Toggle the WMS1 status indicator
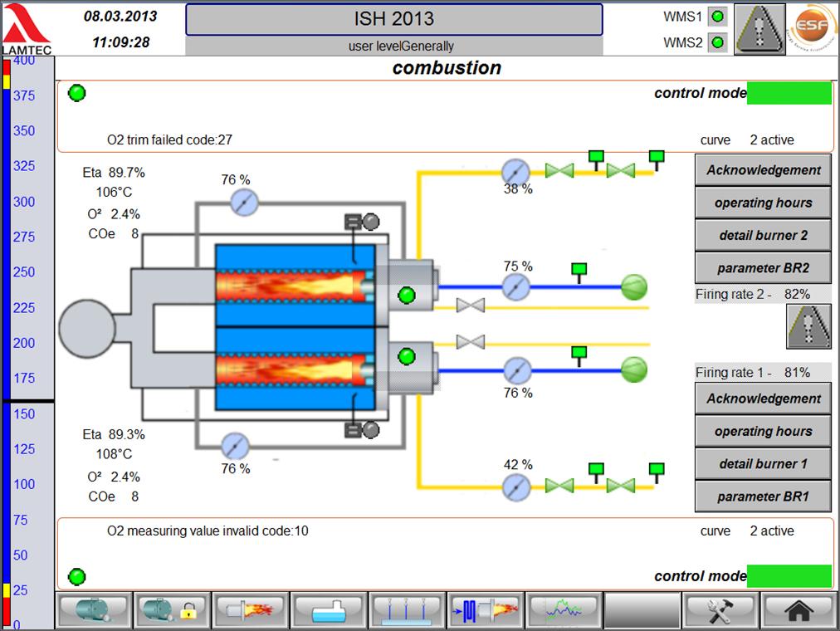This screenshot has height=631, width=840. coord(718,17)
